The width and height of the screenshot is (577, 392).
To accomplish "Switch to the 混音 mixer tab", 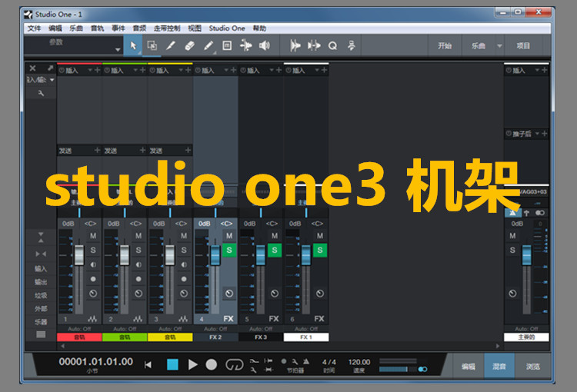I will click(499, 367).
